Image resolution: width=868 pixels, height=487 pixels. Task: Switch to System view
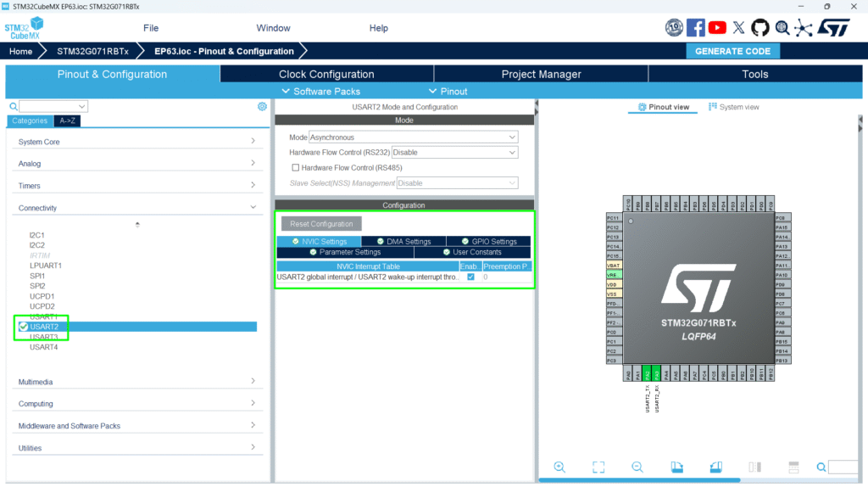click(x=734, y=107)
